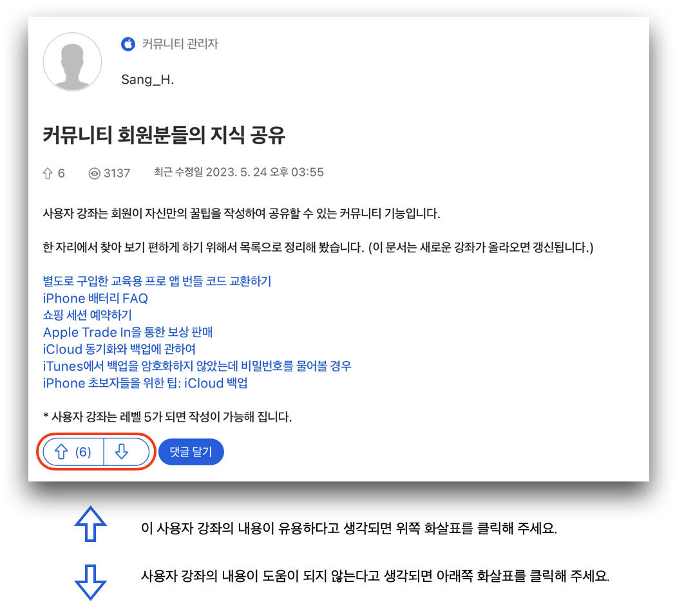
Task: Open the Apple Trade In 보상 판매 link
Action: (x=128, y=331)
